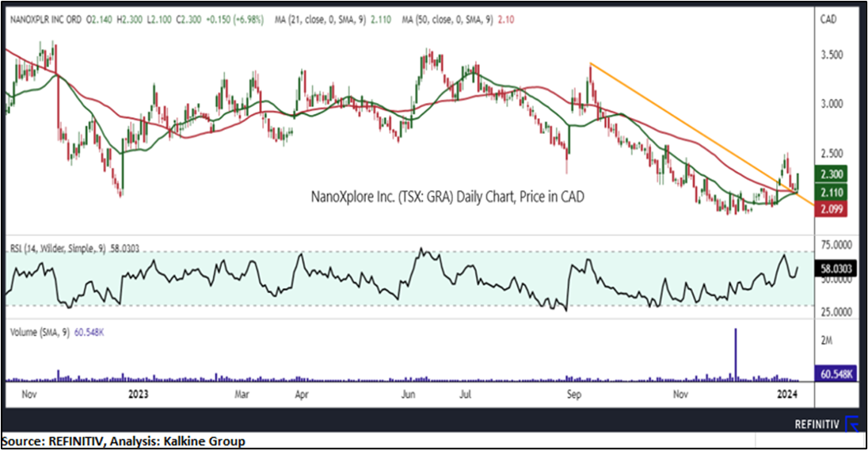
Task: Click the REFINITIV text at bottom right
Action: point(817,425)
